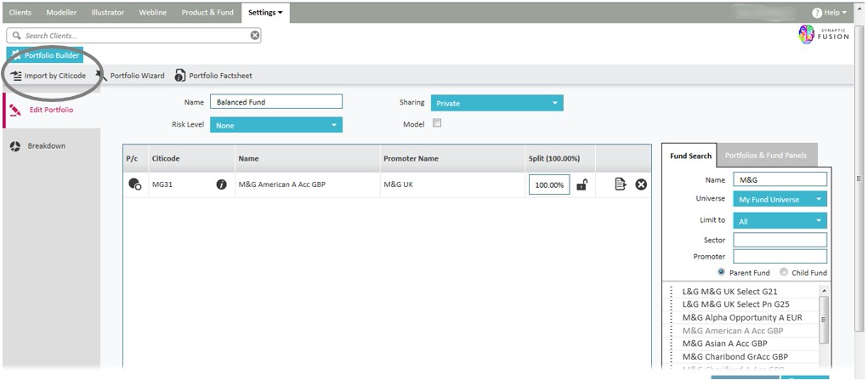Click the info icon beside MG31
This screenshot has width=868, height=386.
tap(221, 185)
